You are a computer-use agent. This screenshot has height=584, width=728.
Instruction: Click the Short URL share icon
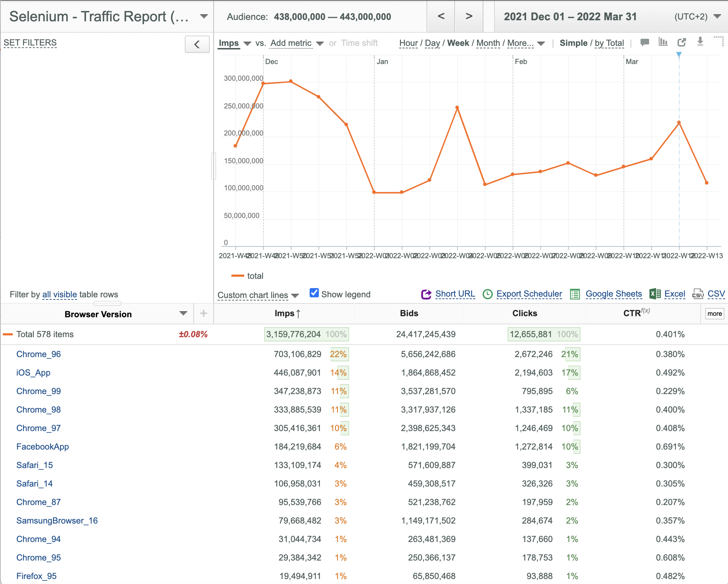[x=426, y=294]
